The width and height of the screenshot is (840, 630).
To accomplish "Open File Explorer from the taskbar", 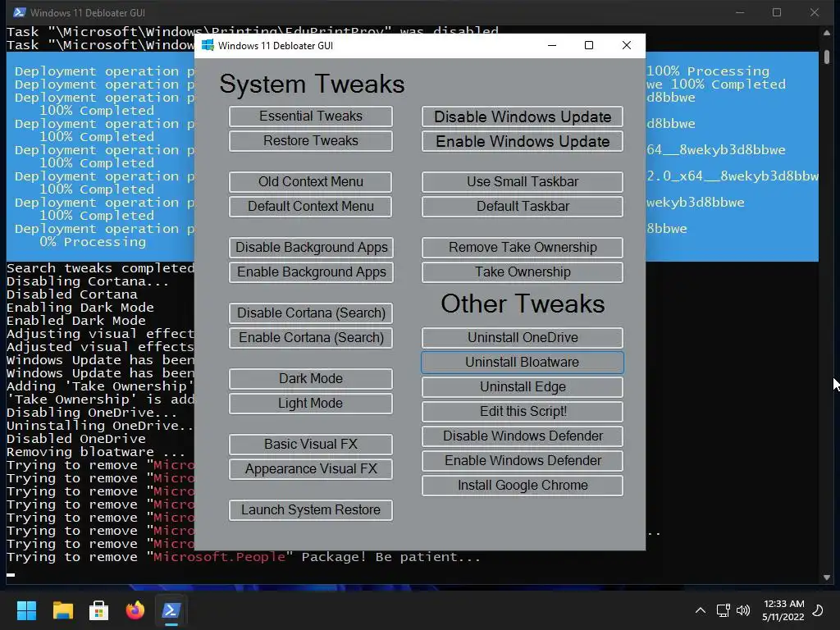I will [62, 610].
